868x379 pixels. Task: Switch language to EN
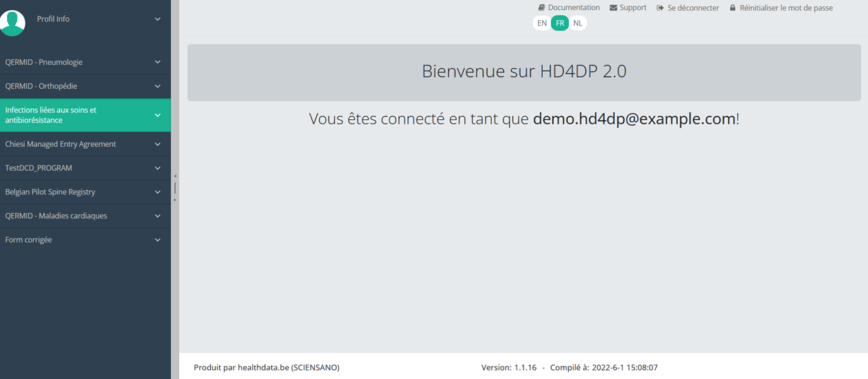pyautogui.click(x=542, y=23)
